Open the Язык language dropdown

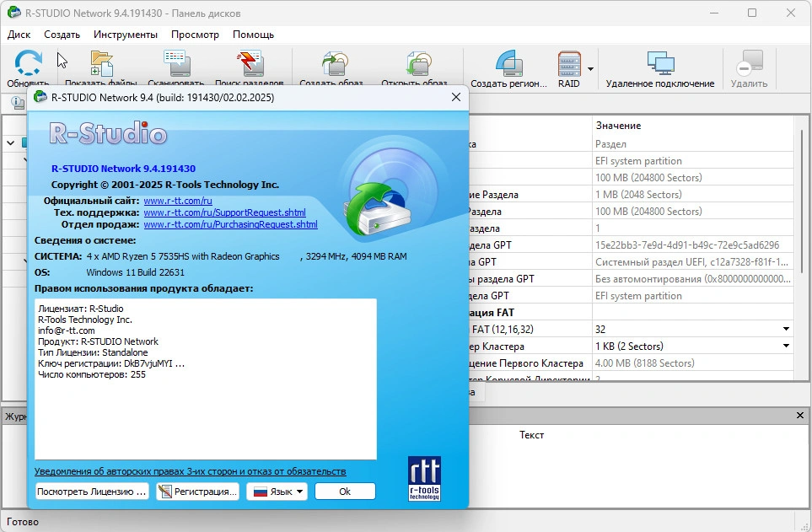point(277,491)
